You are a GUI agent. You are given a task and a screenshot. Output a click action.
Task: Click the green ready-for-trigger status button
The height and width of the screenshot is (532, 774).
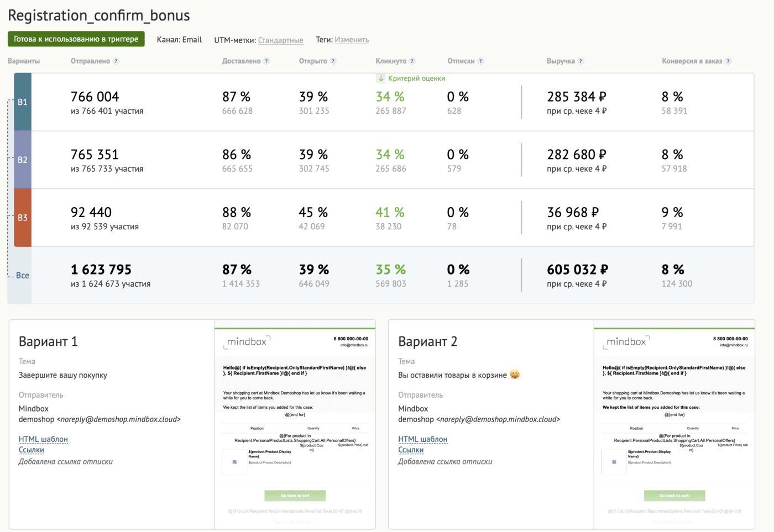76,39
